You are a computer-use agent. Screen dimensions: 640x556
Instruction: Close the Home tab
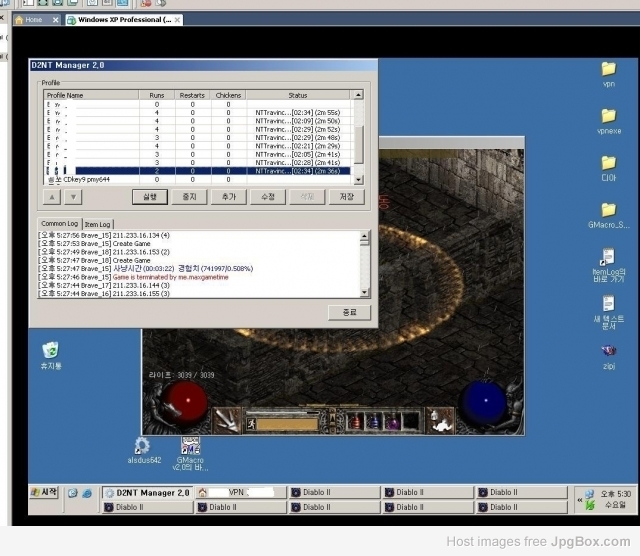click(x=56, y=20)
